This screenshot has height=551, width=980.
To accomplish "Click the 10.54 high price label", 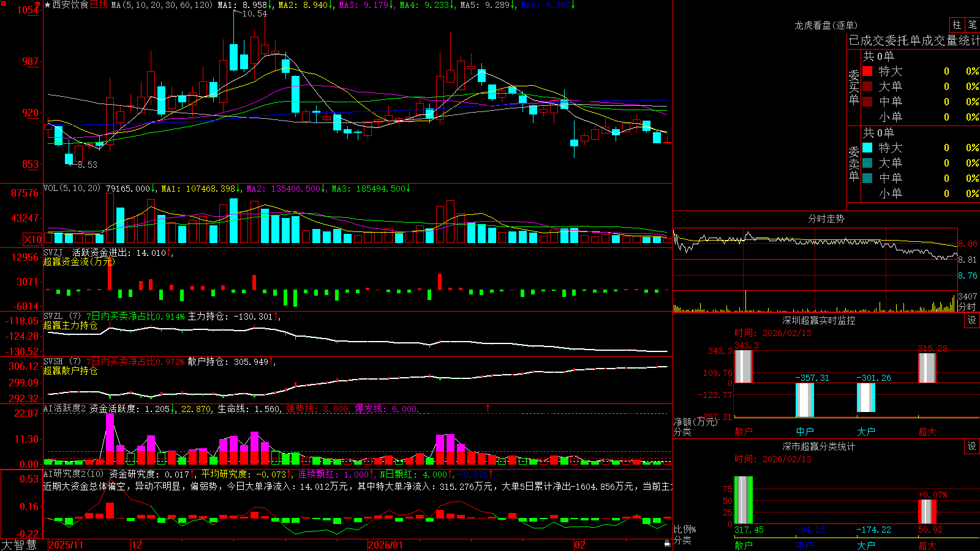I will point(254,13).
